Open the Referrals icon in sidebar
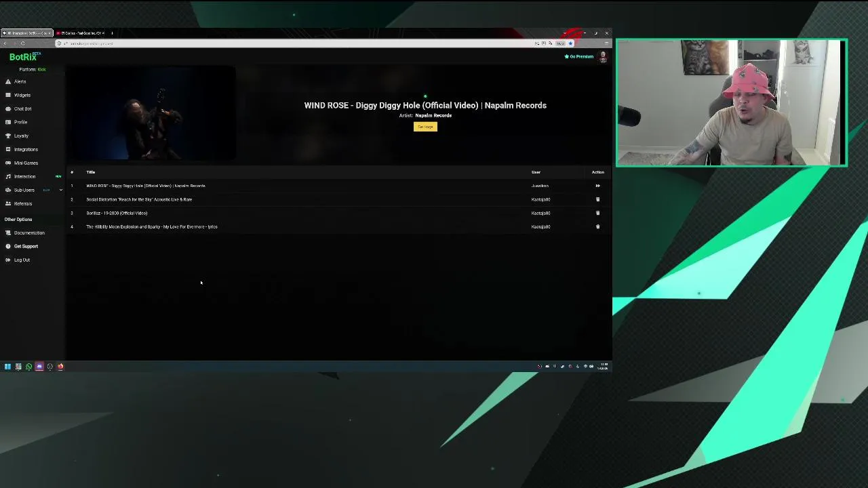 8,203
